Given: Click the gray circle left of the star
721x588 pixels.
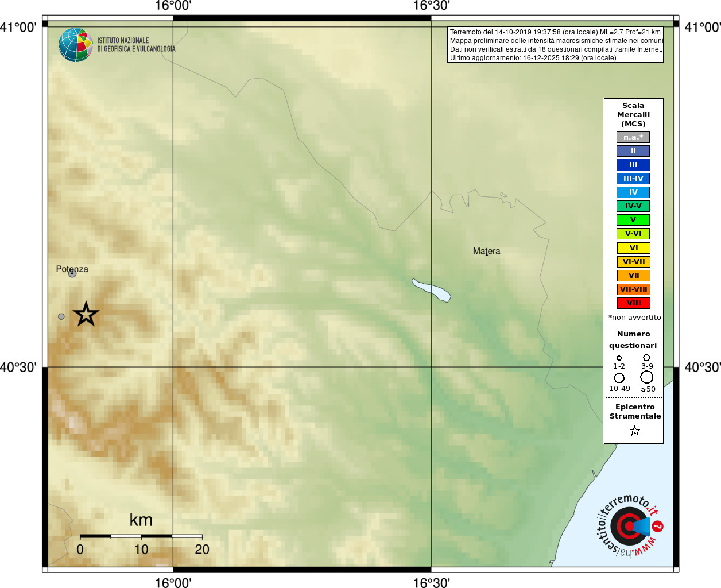Looking at the screenshot, I should tap(61, 316).
